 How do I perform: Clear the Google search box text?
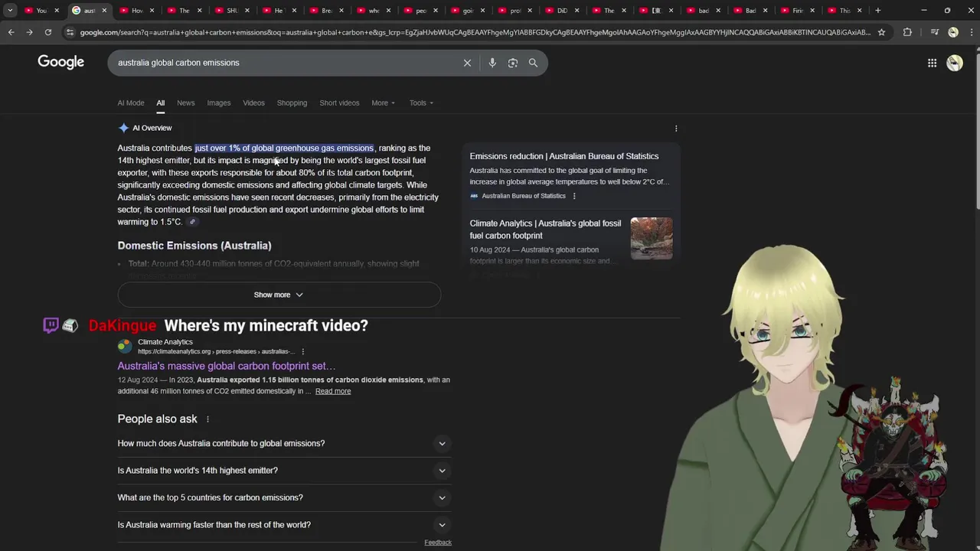click(467, 63)
